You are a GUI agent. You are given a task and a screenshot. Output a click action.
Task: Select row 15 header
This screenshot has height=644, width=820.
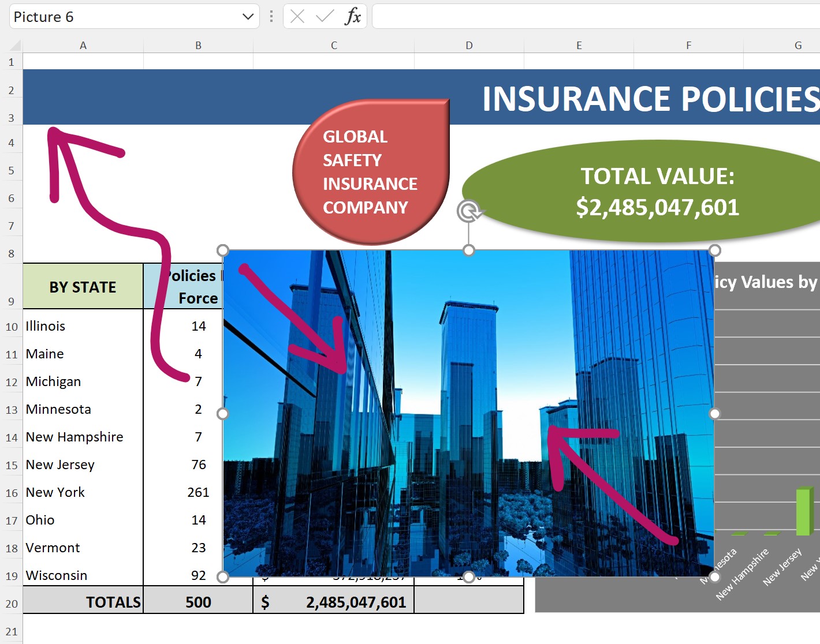[x=12, y=465]
